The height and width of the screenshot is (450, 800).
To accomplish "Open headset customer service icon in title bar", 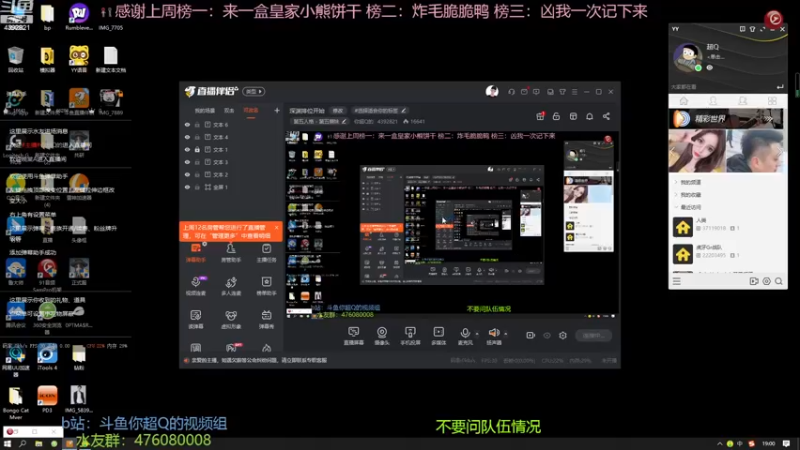I will (511, 92).
